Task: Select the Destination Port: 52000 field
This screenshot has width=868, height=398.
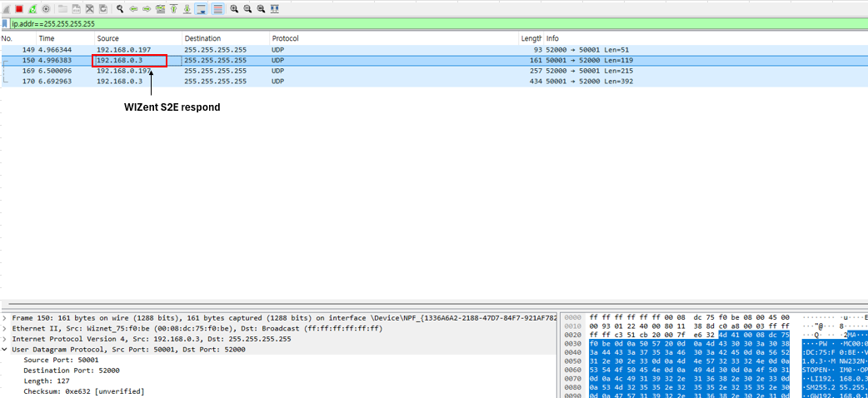Action: [x=72, y=371]
